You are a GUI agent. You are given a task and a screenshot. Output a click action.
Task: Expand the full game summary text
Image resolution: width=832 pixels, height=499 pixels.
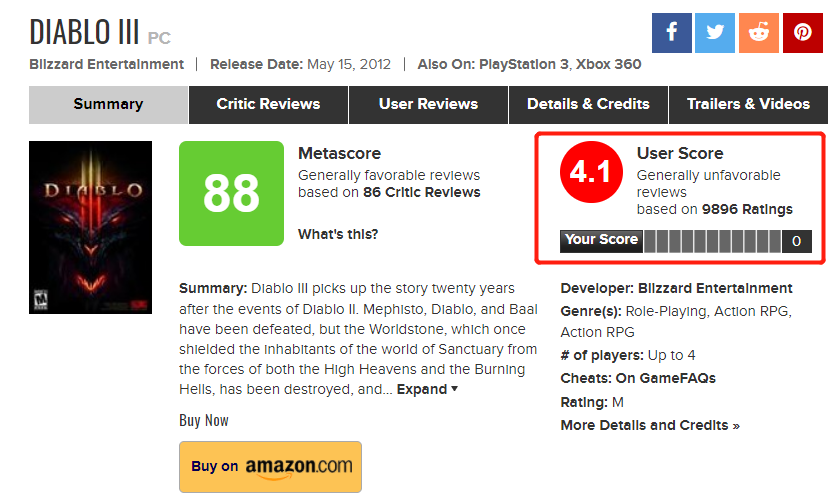click(428, 389)
